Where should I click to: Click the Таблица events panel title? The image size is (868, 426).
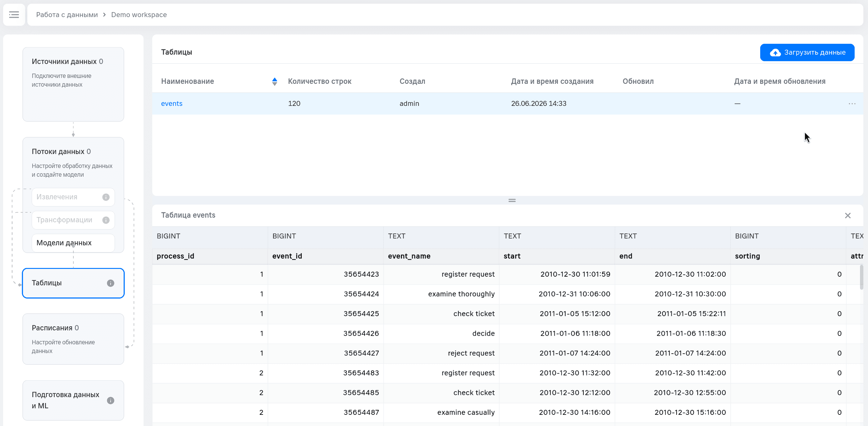point(188,215)
